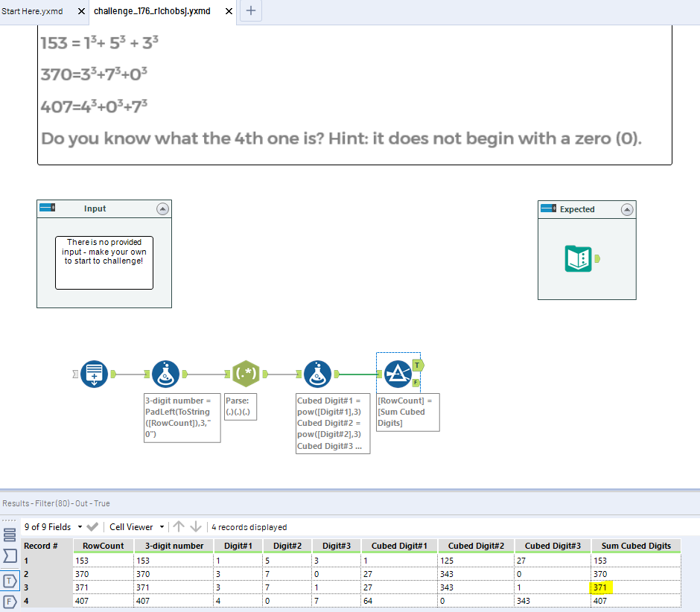Select the first Formula tool (3-digit number)
This screenshot has height=612, width=700.
tap(165, 374)
